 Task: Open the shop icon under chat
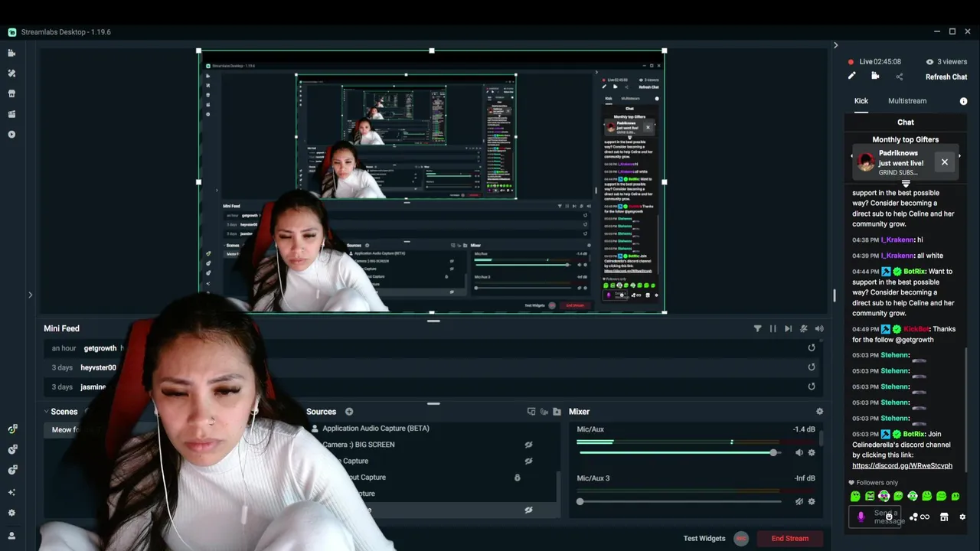coord(944,517)
